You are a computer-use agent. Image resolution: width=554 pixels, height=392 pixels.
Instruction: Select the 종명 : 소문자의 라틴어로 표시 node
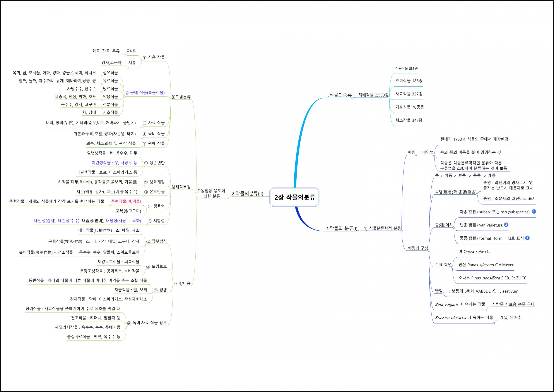coord(509,198)
